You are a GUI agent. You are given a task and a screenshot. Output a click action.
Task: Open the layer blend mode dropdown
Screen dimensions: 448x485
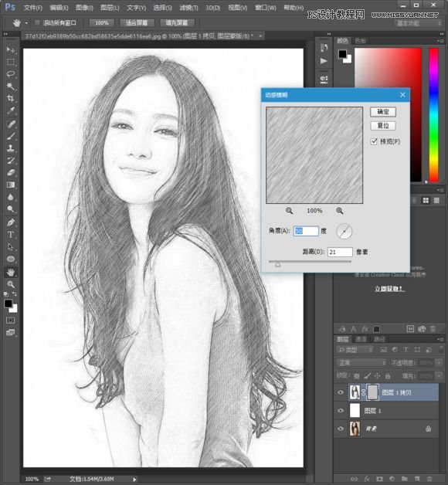coord(361,362)
